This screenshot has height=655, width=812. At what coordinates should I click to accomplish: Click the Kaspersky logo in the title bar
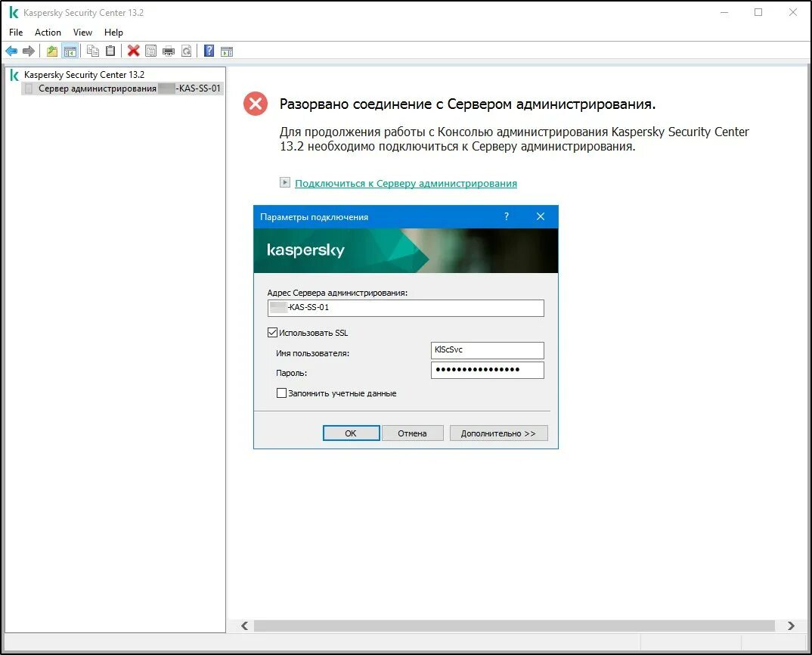(x=14, y=12)
